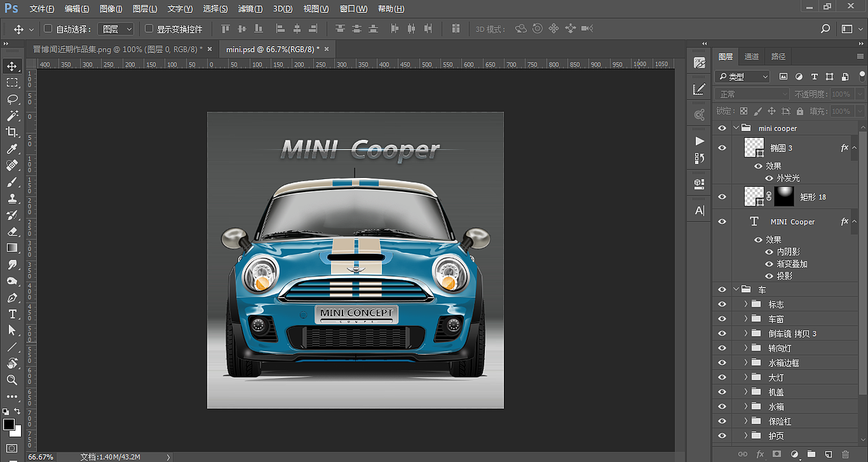Toggle the 投影 effect visibility

(770, 276)
